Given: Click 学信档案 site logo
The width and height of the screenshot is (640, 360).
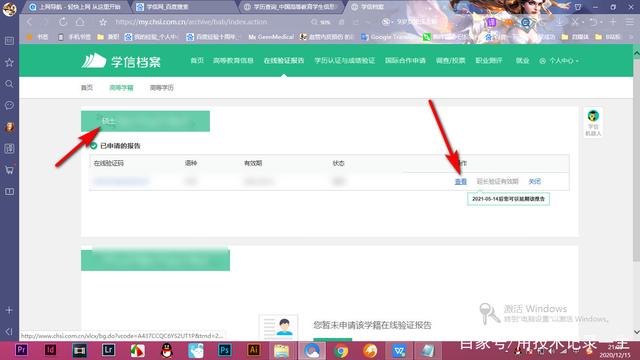Looking at the screenshot, I should tap(121, 61).
